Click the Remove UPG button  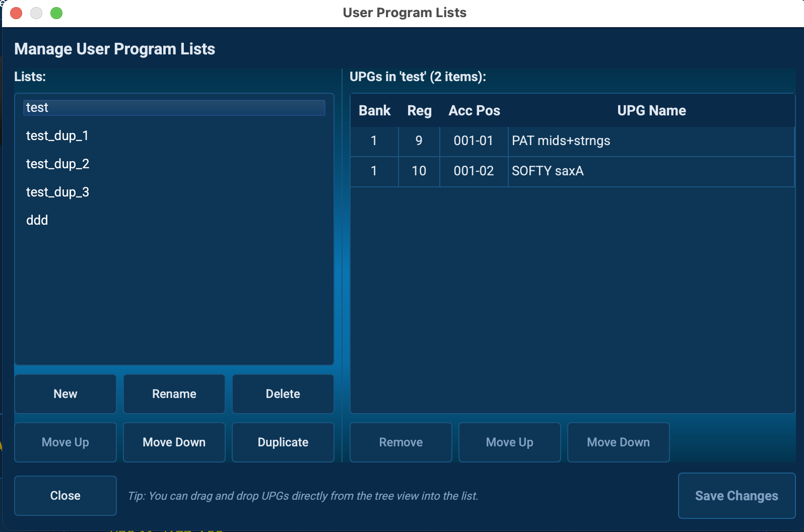pos(401,442)
